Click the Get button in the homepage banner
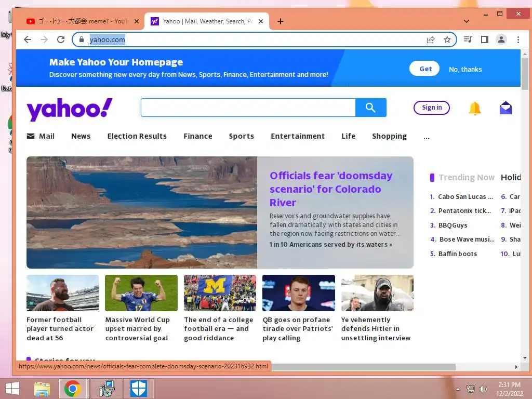This screenshot has height=399, width=532. [x=424, y=69]
